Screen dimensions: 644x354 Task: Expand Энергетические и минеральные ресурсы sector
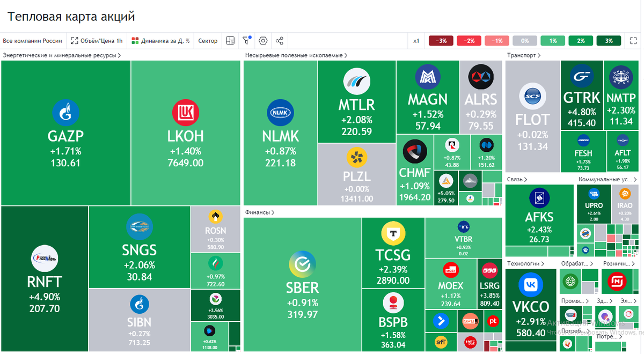pos(62,55)
